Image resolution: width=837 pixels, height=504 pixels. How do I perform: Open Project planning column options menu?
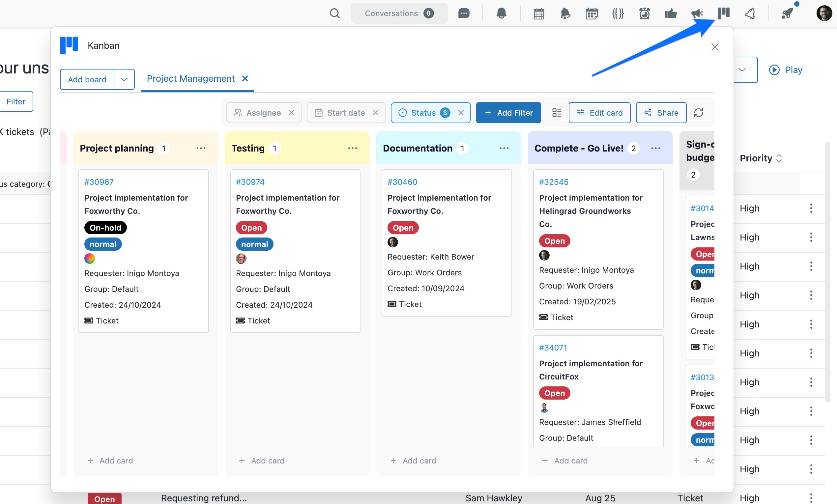point(201,149)
